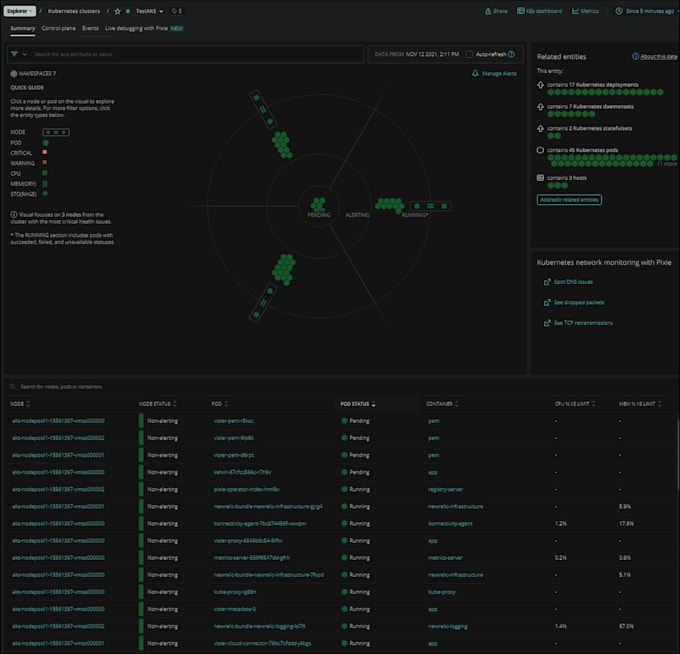Click the table vertical scrollbar
The height and width of the screenshot is (654, 680).
click(678, 454)
